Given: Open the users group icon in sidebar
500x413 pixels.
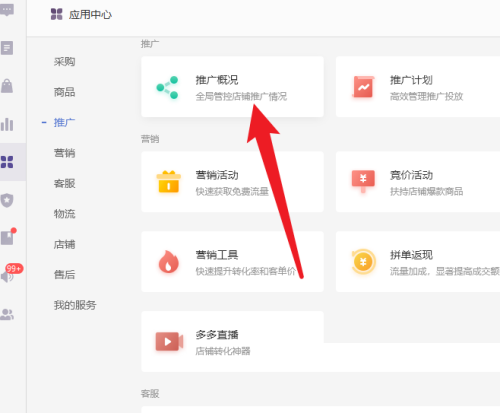Looking at the screenshot, I should (x=7, y=314).
